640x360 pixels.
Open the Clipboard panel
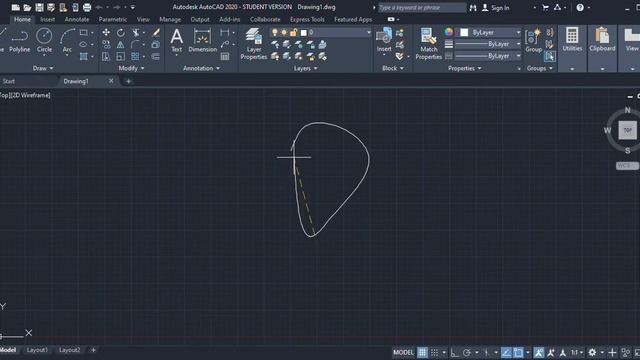pos(602,40)
